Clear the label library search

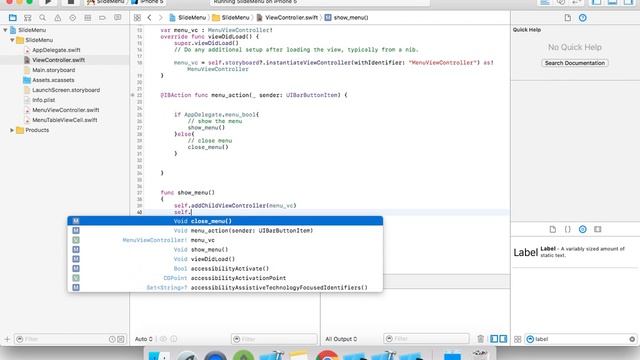click(x=632, y=339)
